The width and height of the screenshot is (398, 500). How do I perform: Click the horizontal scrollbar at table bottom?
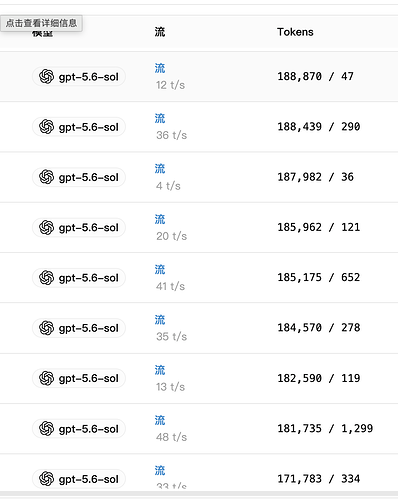(199, 494)
